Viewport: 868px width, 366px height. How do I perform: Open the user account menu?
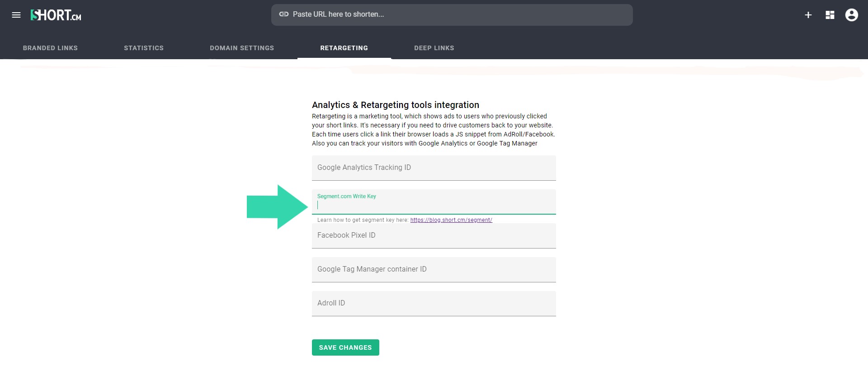[852, 15]
